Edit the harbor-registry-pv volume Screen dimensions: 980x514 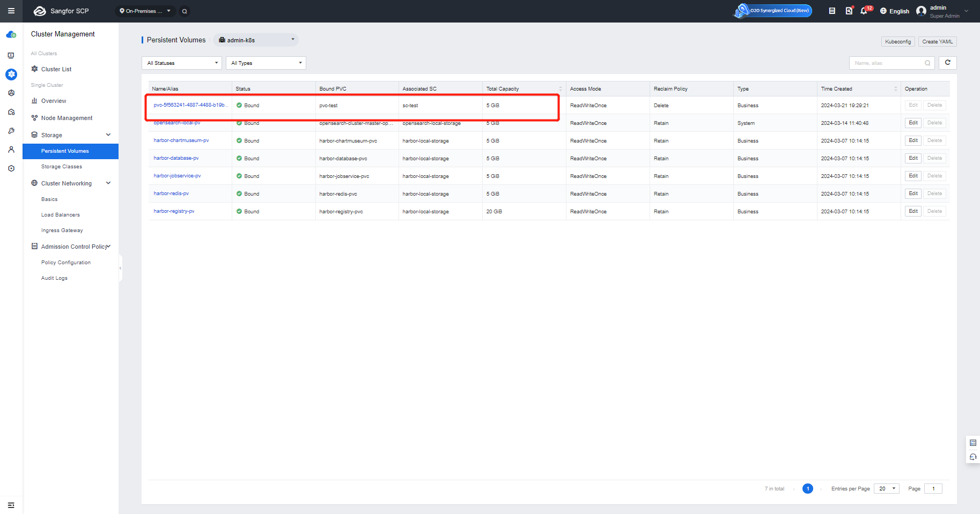(x=913, y=211)
